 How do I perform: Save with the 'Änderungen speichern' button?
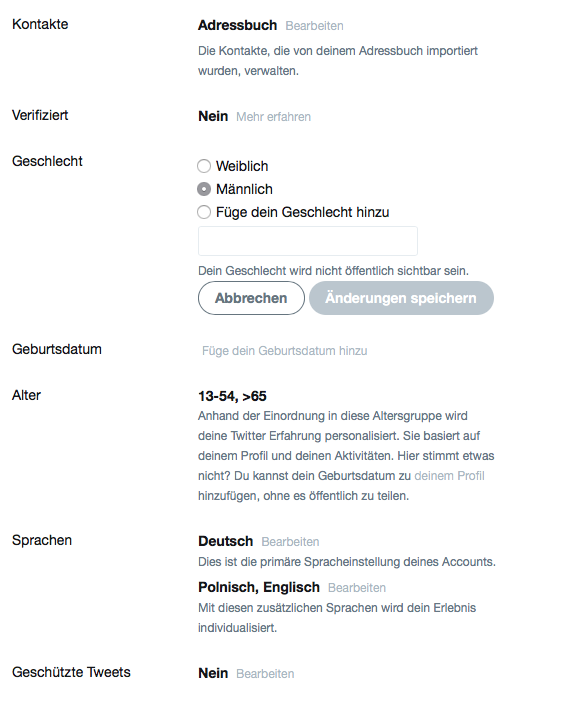[401, 298]
